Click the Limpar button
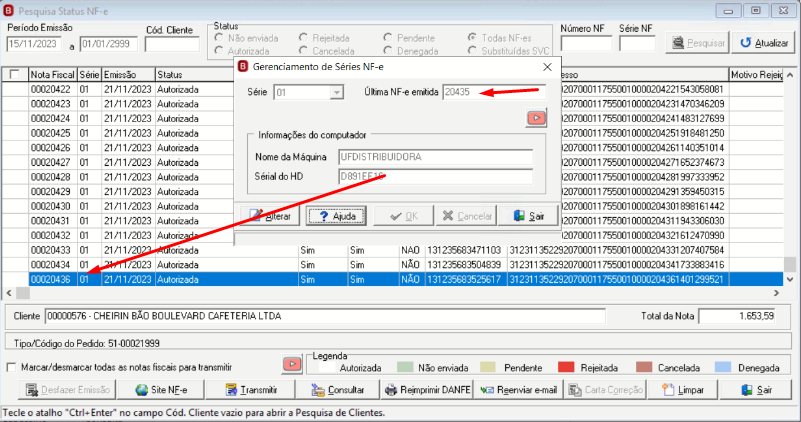Viewport: 801px width, 422px height. coord(683,390)
